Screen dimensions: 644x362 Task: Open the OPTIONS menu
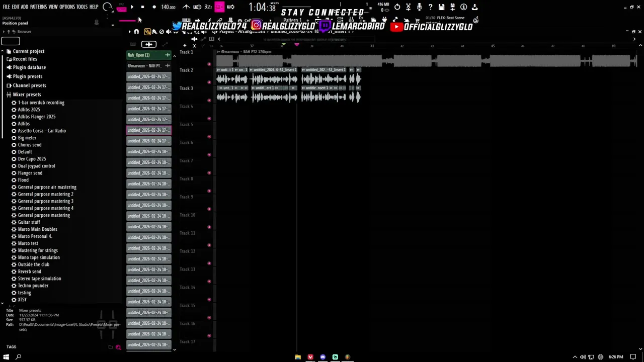(67, 7)
